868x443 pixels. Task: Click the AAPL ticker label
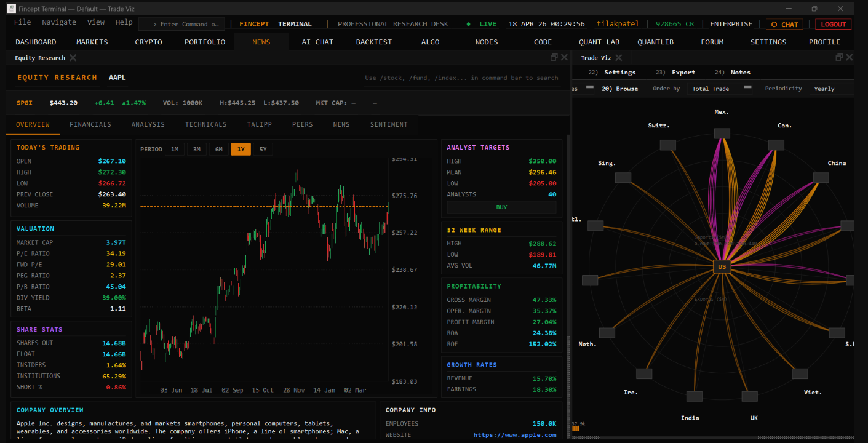[117, 78]
